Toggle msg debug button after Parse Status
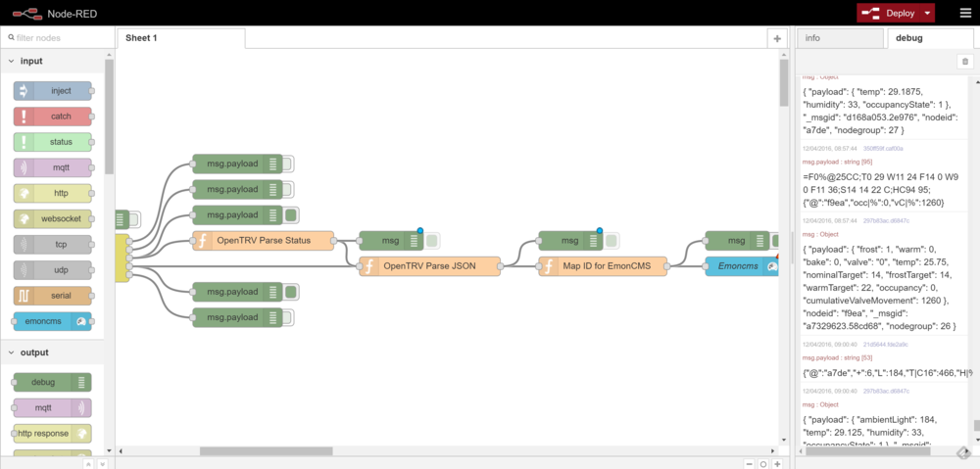The image size is (980, 469). pyautogui.click(x=432, y=241)
